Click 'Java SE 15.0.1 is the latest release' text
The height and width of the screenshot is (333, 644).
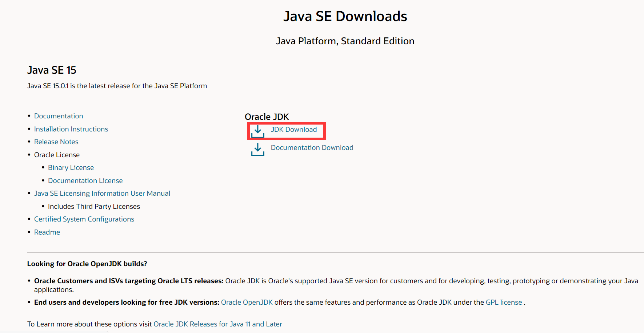point(117,86)
